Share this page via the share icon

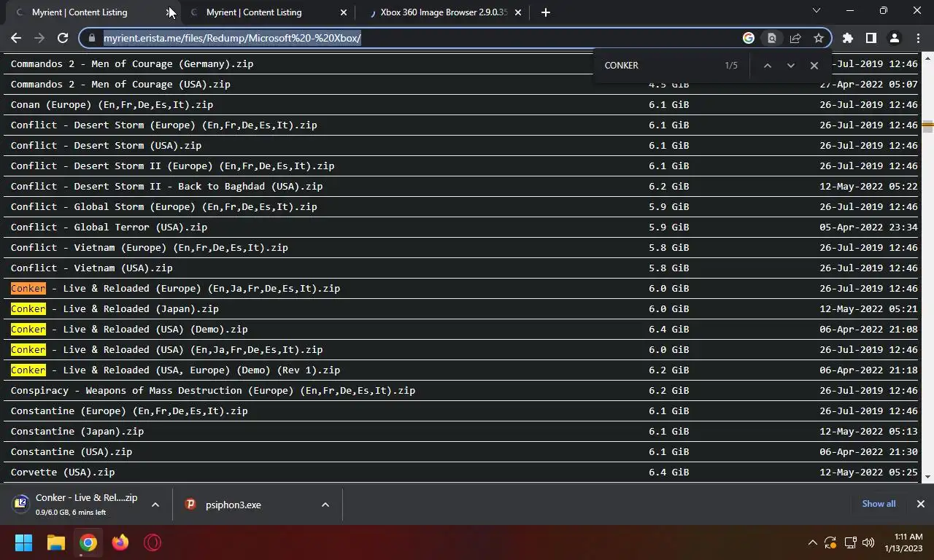(x=795, y=38)
